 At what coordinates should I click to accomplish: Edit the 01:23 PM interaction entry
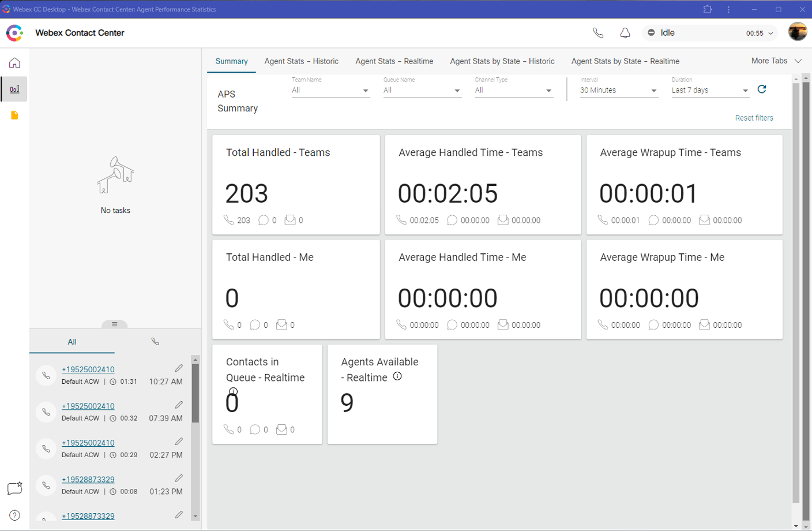tap(179, 478)
